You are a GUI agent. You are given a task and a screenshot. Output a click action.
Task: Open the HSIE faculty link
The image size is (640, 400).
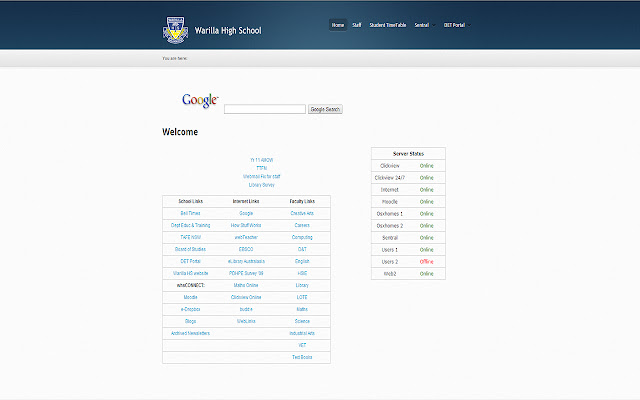pyautogui.click(x=302, y=273)
